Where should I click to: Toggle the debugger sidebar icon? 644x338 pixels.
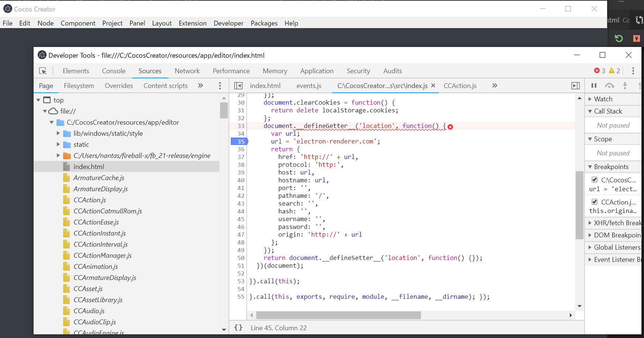[x=575, y=86]
